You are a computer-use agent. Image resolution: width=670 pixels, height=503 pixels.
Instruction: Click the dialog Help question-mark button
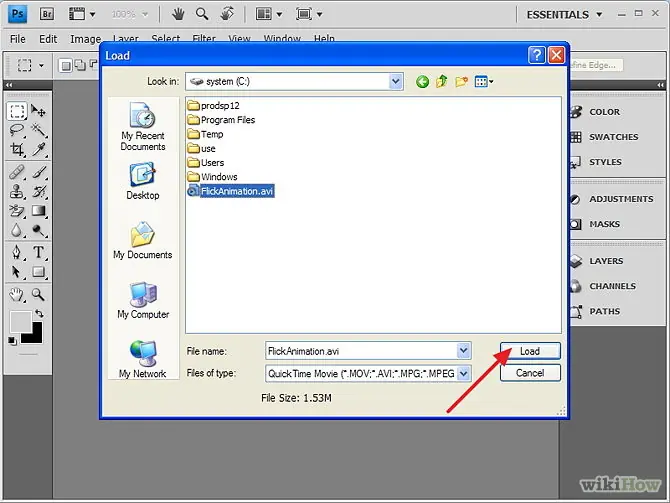coord(537,55)
